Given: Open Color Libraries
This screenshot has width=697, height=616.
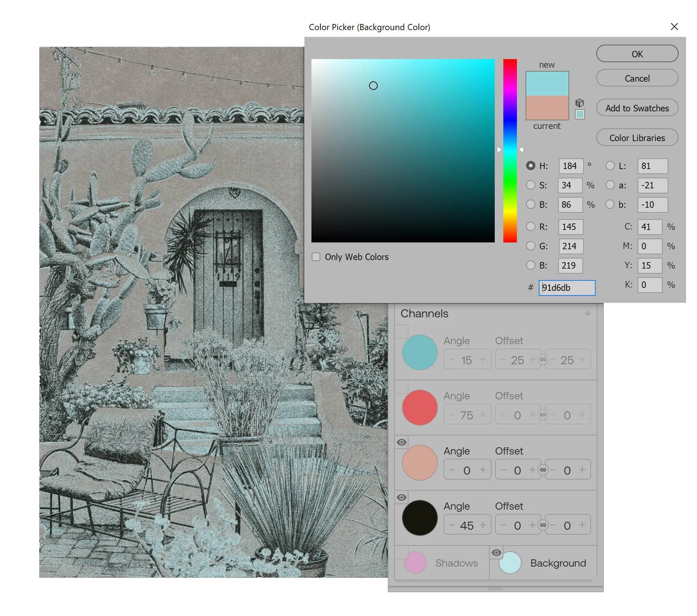Looking at the screenshot, I should point(637,138).
